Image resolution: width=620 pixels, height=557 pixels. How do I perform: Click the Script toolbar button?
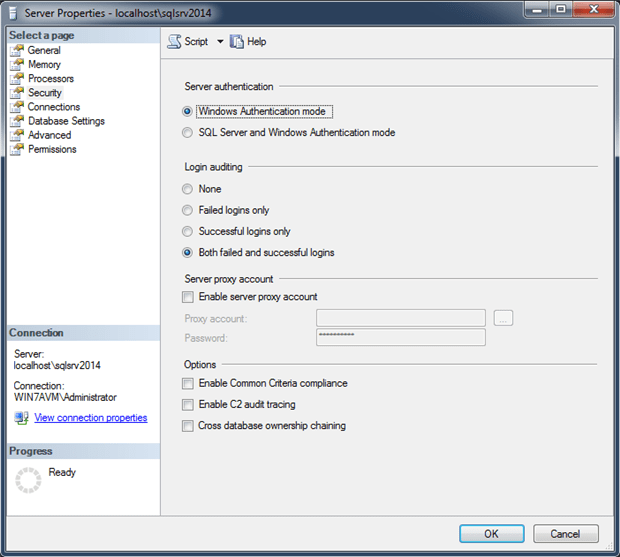coord(188,42)
